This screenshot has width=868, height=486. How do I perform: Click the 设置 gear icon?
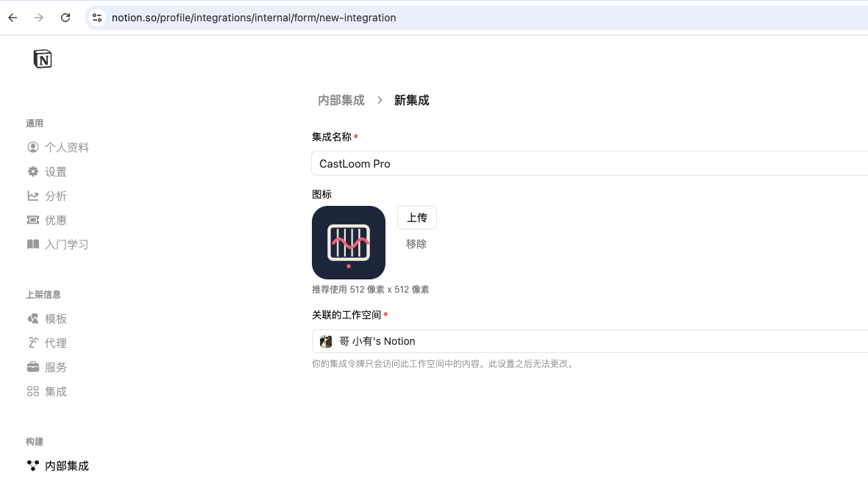33,171
